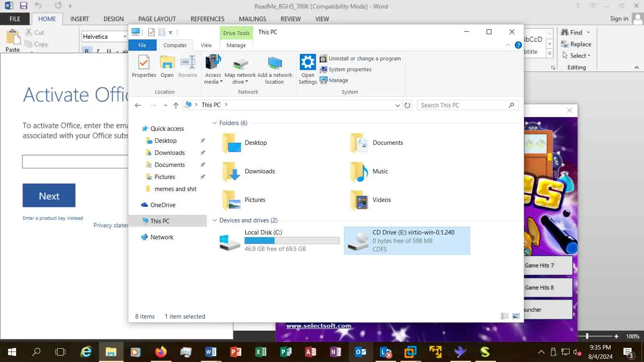This screenshot has width=644, height=362.
Task: Open Word font name dropdown
Action: coord(125,37)
